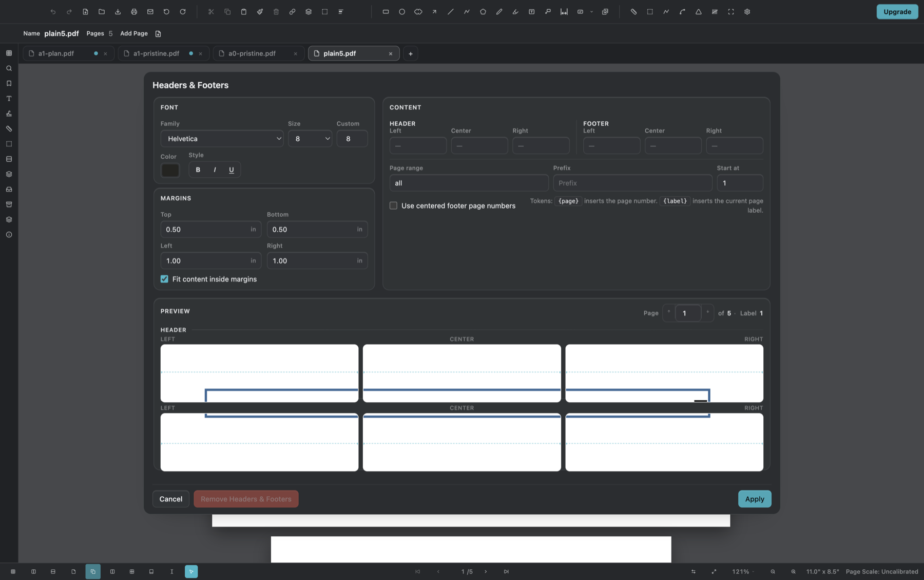Select the Cut scissors icon
Viewport: 924px width, 580px height.
[211, 12]
